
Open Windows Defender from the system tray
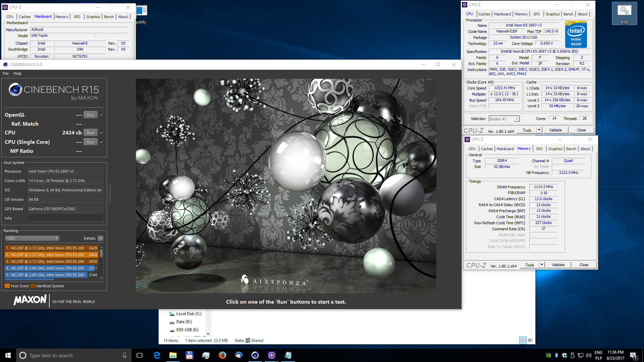click(x=565, y=355)
